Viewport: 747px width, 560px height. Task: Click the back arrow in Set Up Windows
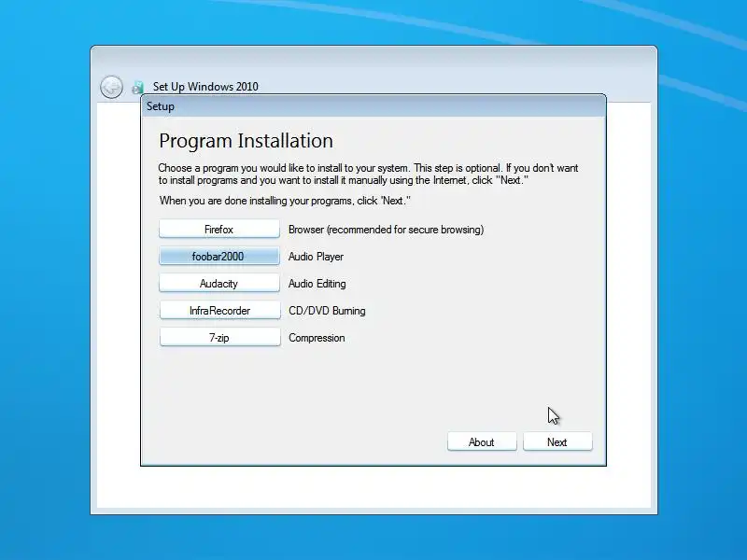tap(111, 87)
